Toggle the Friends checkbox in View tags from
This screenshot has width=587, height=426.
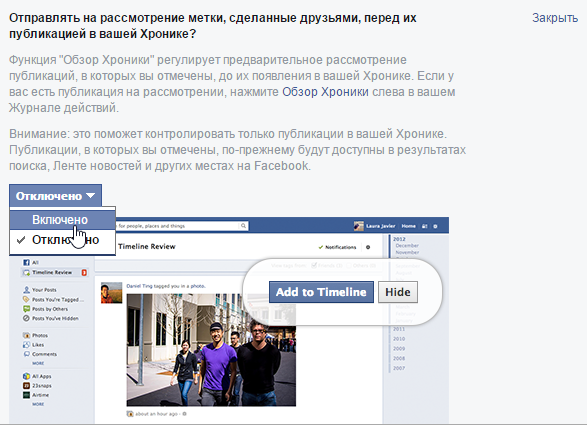pyautogui.click(x=314, y=265)
